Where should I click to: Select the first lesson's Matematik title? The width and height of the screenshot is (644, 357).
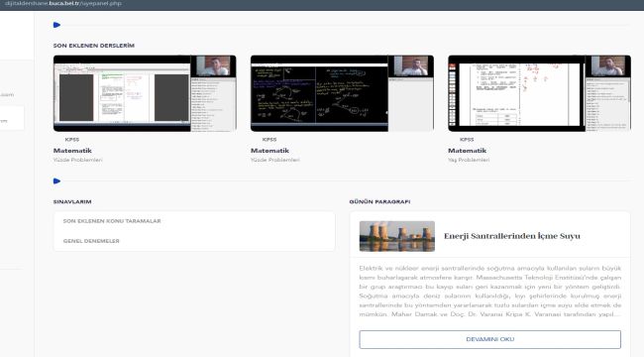(x=72, y=151)
